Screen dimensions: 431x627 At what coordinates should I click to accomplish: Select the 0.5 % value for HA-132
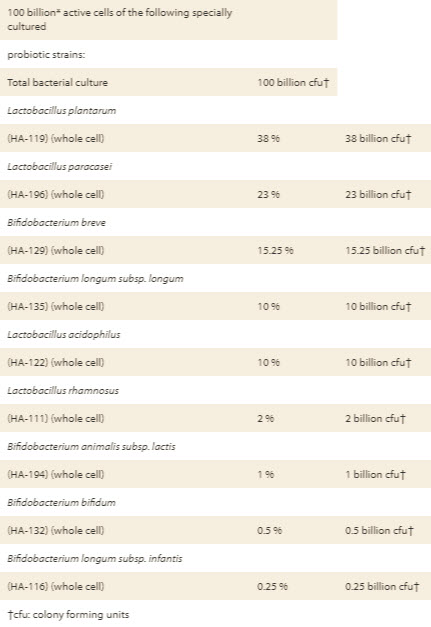click(269, 530)
